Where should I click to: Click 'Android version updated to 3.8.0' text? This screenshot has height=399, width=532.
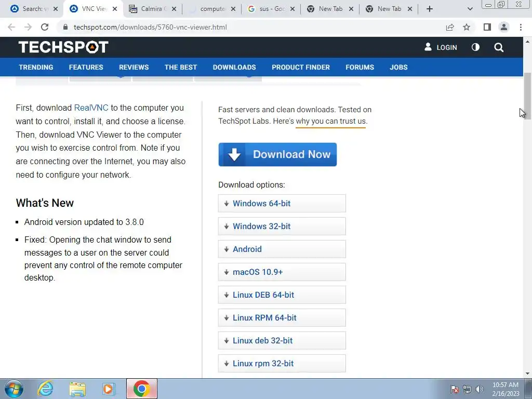pos(84,222)
